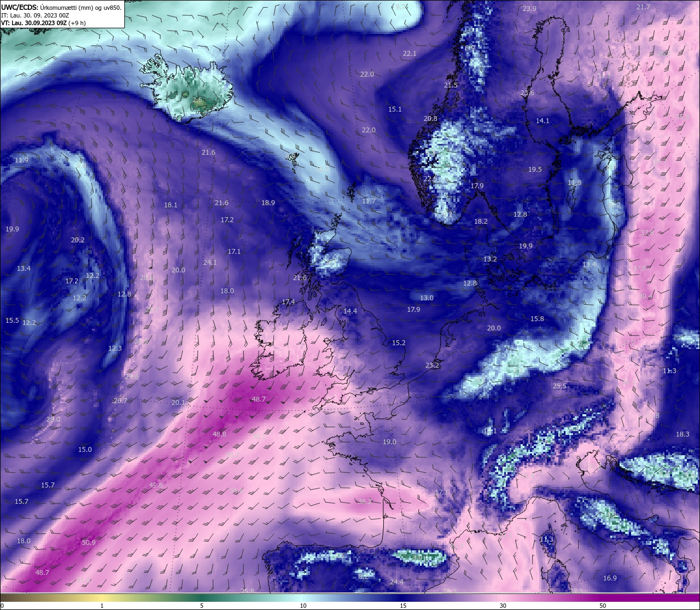Click the 16.9 value on the map

610,578
